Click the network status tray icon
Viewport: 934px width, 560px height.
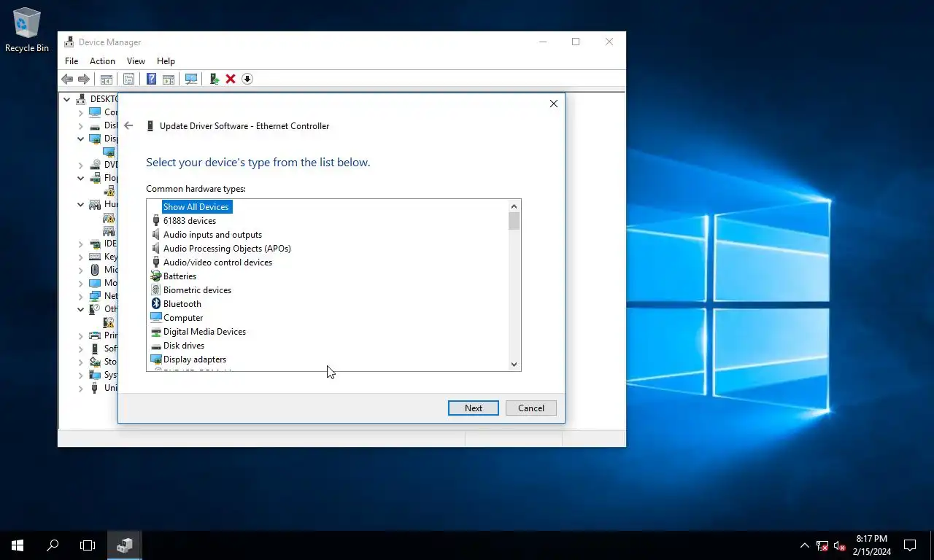(x=822, y=545)
